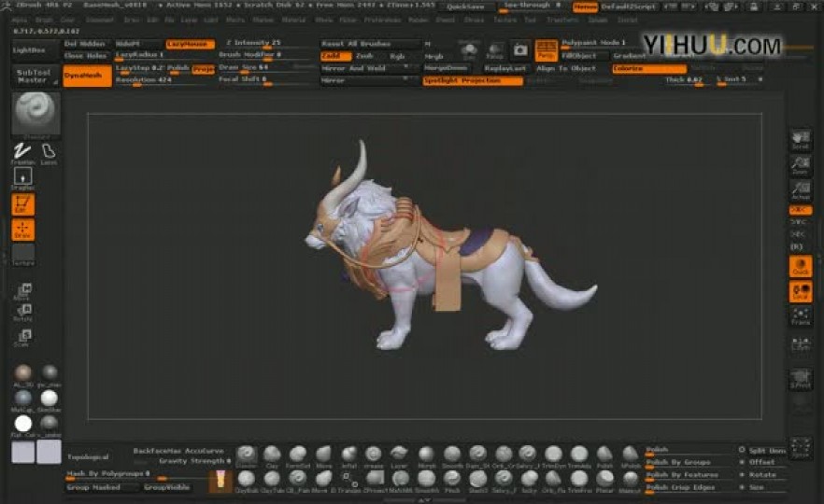This screenshot has width=824, height=504.
Task: Click the camera snapshot icon
Action: tap(520, 49)
